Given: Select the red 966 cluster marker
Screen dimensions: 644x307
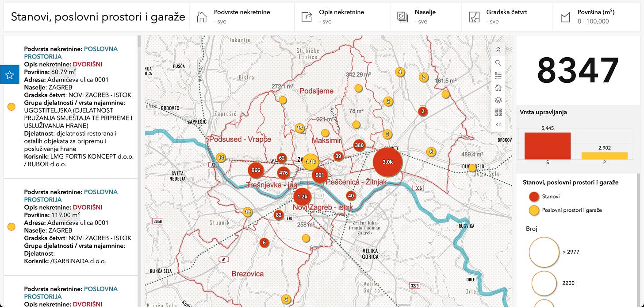Looking at the screenshot, I should [256, 170].
